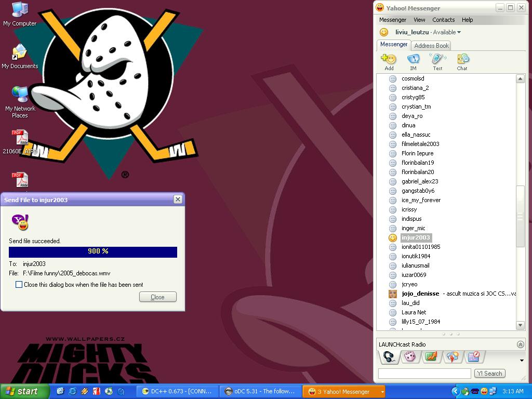Select contact Laura Net
Image resolution: width=532 pixels, height=399 pixels.
coord(414,312)
